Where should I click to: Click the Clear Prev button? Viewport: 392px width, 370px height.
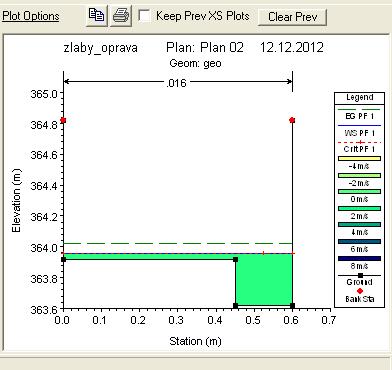click(x=292, y=16)
